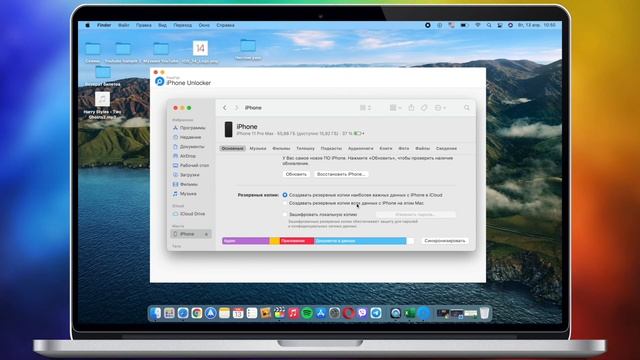Image resolution: width=640 pixels, height=360 pixels.
Task: Open Telegram from the Dock
Action: pos(376,313)
